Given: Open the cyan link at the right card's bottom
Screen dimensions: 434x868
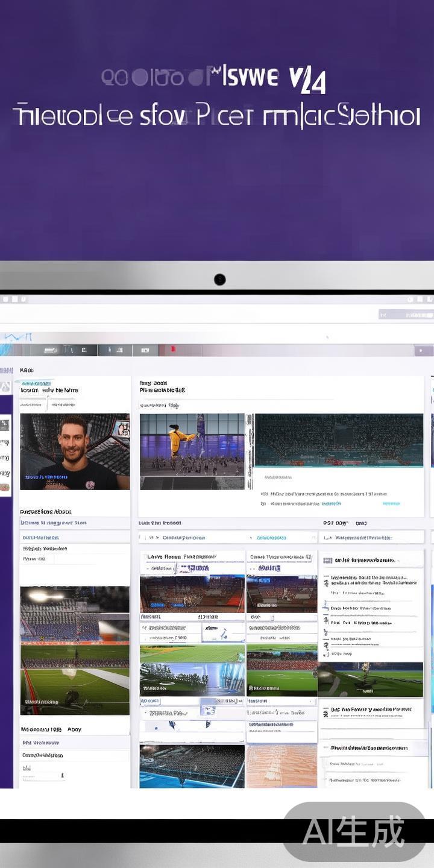Looking at the screenshot, I should 391,503.
